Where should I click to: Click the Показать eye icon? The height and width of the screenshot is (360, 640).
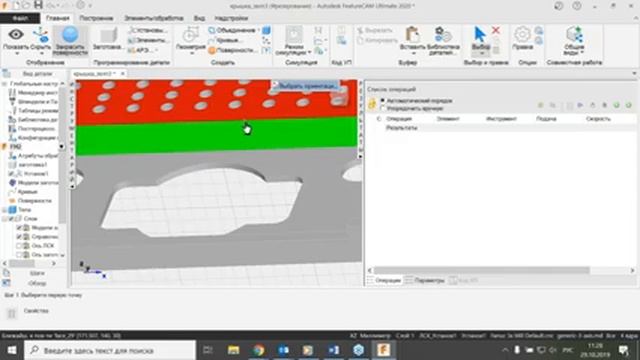click(16, 35)
